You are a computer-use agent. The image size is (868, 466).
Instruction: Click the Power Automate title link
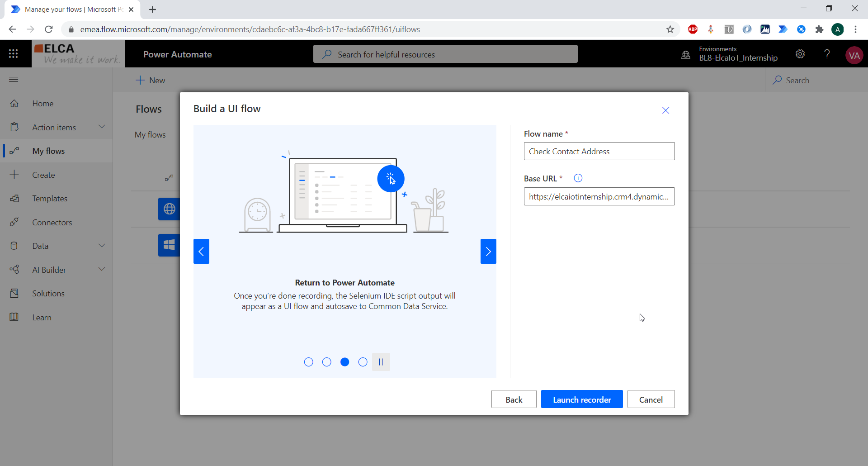pyautogui.click(x=177, y=54)
